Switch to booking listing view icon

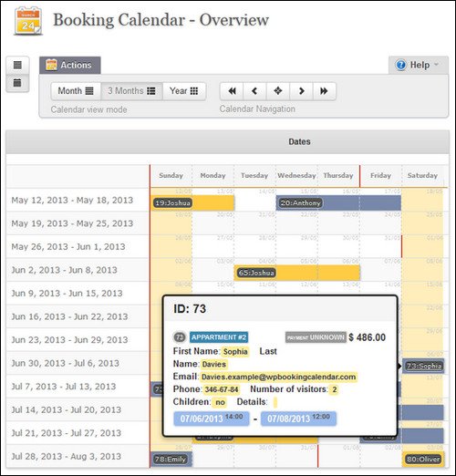coord(17,65)
